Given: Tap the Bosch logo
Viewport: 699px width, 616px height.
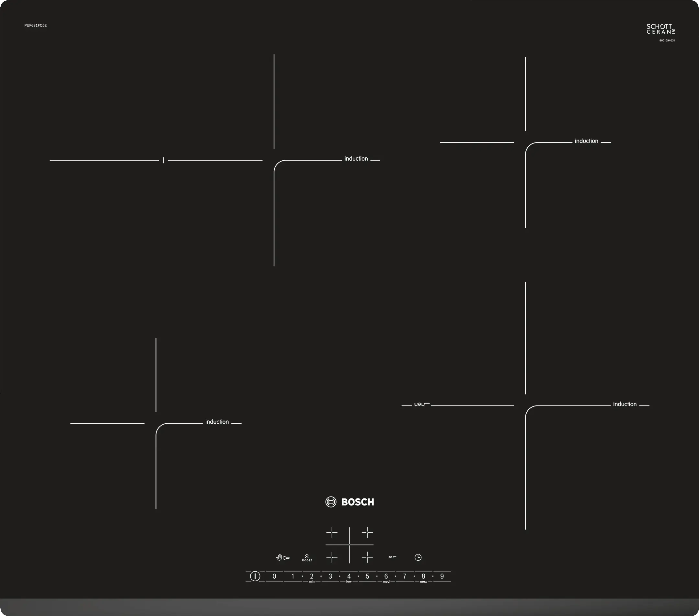Looking at the screenshot, I should coord(349,502).
